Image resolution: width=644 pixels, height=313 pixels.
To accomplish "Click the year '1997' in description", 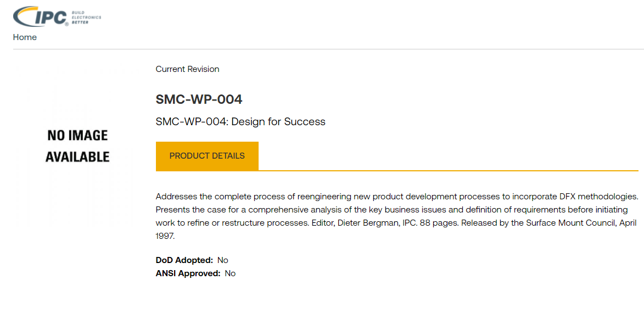I will pyautogui.click(x=165, y=236).
